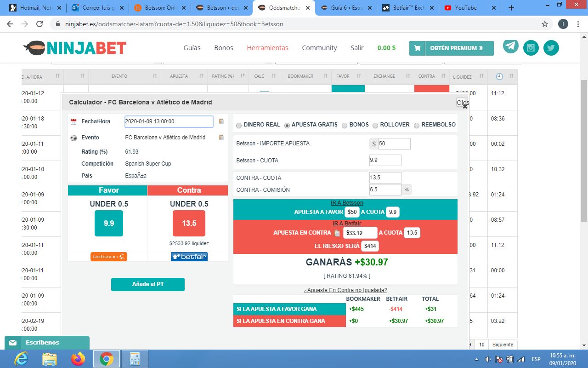Open the Community menu
The width and height of the screenshot is (588, 368).
pyautogui.click(x=319, y=48)
